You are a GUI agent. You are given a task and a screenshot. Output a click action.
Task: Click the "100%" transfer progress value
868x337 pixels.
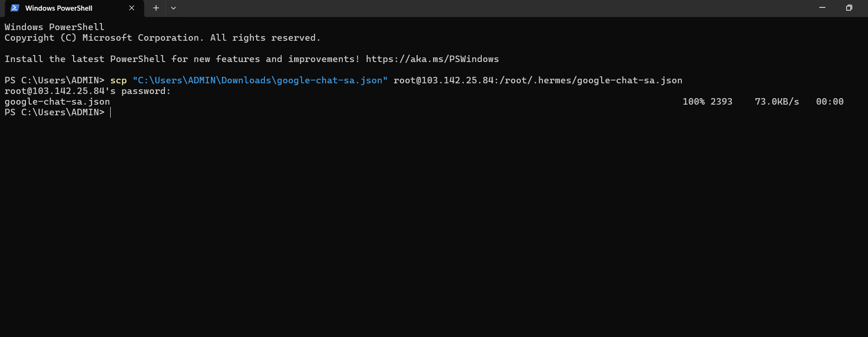(x=693, y=101)
